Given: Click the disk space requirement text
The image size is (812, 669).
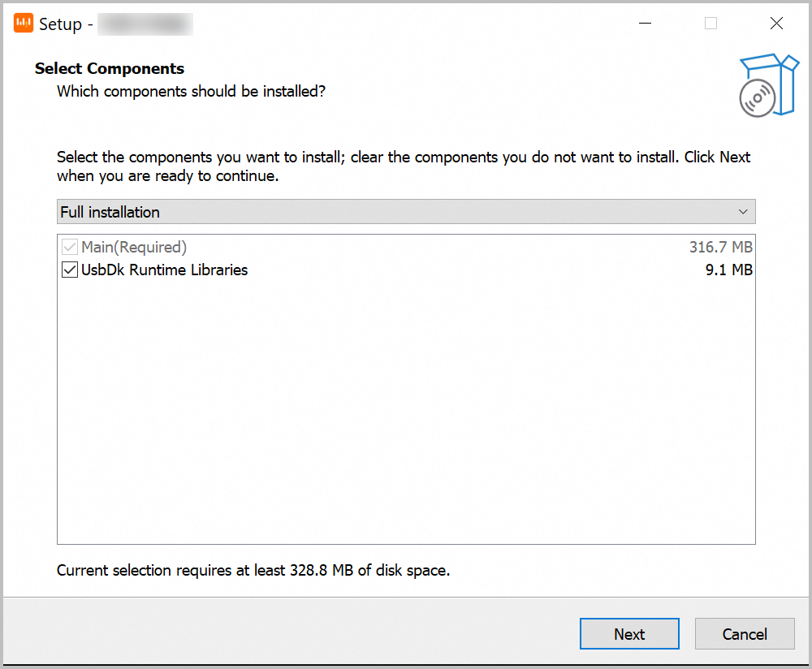Looking at the screenshot, I should pyautogui.click(x=253, y=570).
